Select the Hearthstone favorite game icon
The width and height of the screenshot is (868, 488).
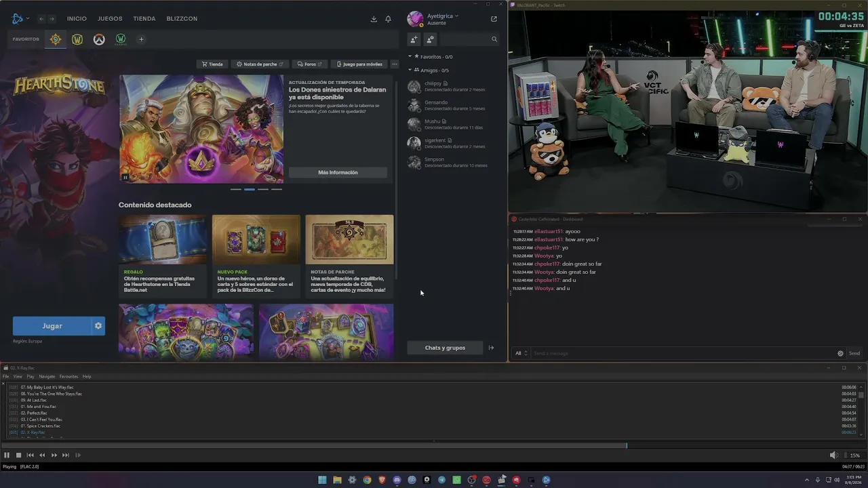[56, 39]
